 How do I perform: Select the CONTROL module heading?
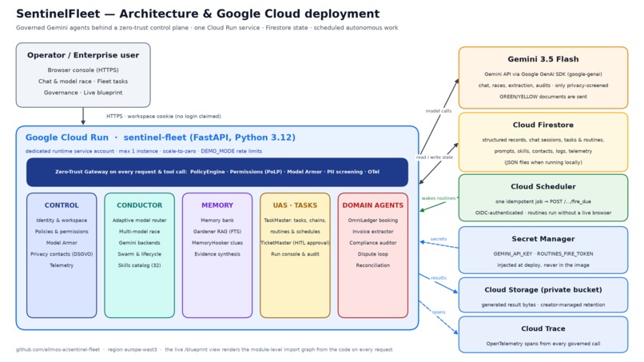click(62, 205)
